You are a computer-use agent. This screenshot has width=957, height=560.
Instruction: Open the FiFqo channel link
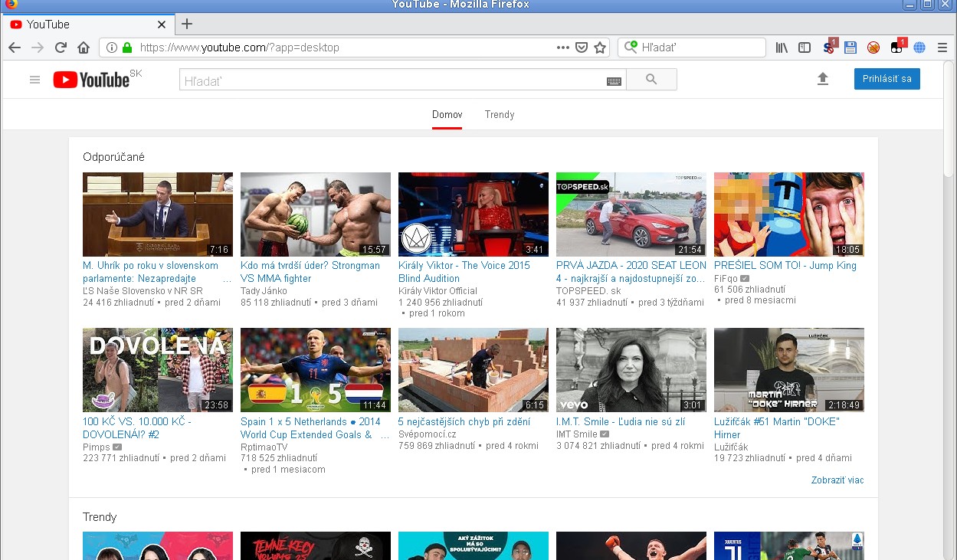point(726,279)
